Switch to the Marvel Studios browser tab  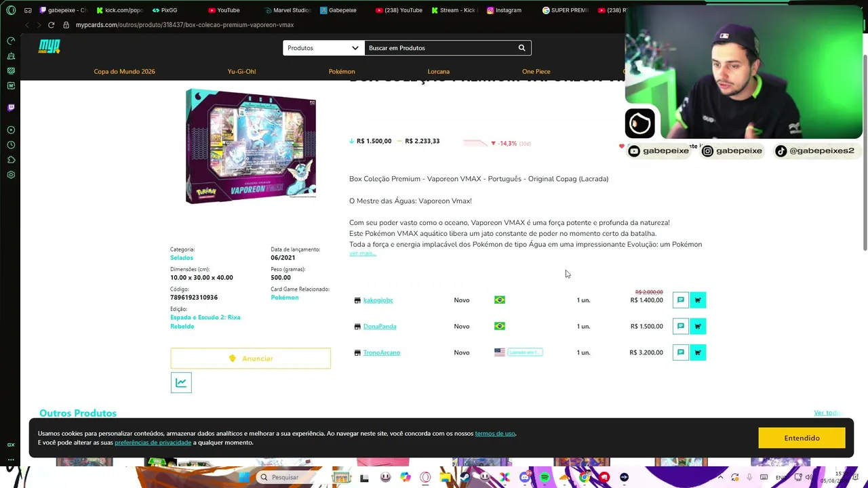(287, 10)
